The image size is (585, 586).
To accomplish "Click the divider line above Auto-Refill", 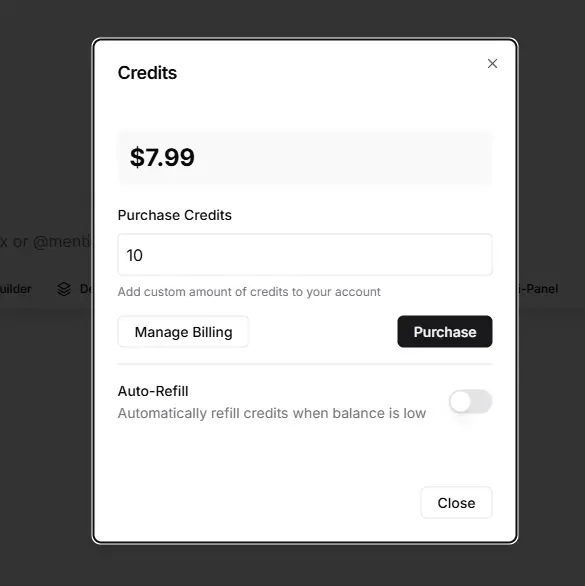I will tap(305, 364).
